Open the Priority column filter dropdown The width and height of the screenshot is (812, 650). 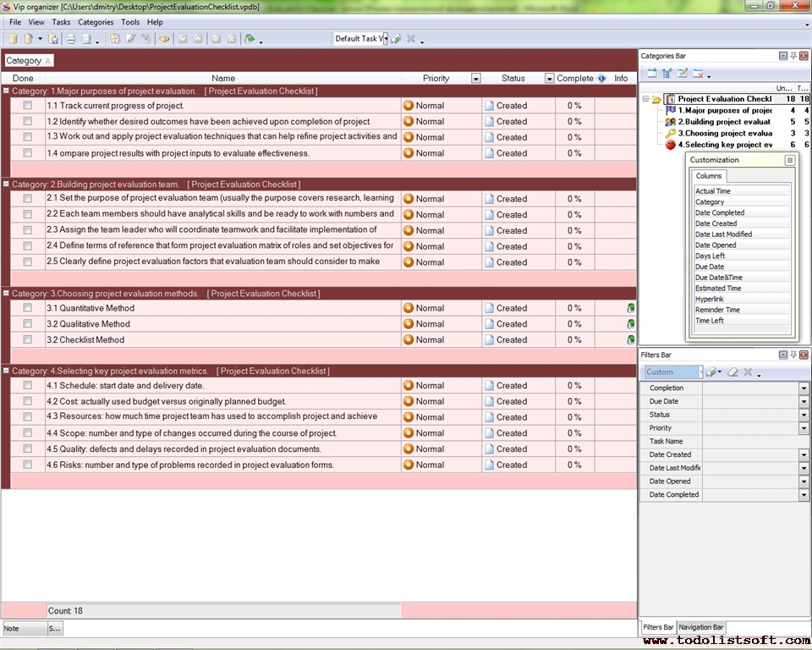475,79
